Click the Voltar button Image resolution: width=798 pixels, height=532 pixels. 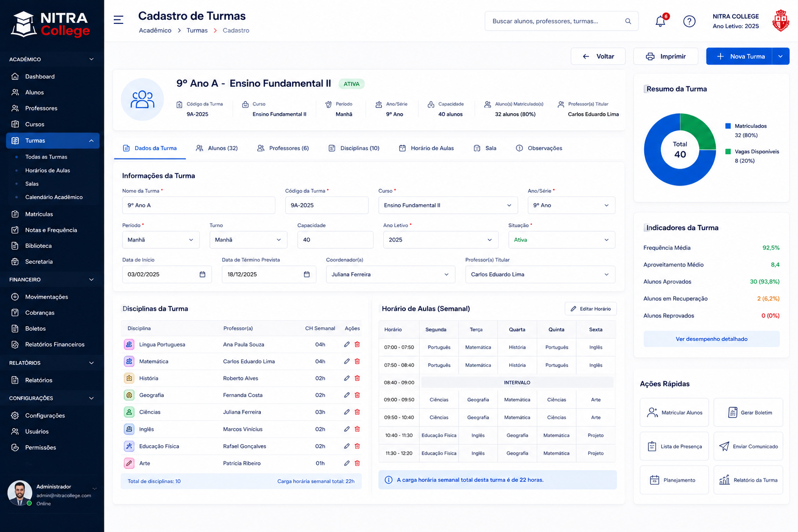(598, 57)
